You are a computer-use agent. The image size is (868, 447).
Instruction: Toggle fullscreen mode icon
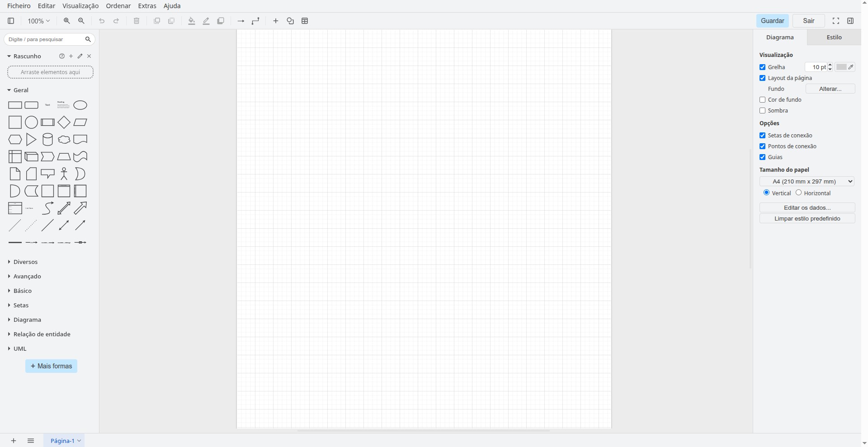click(836, 21)
